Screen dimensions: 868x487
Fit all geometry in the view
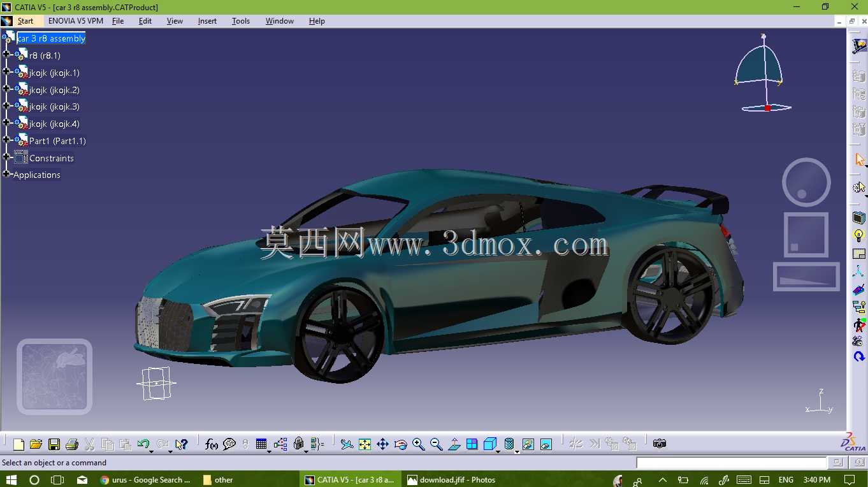click(365, 444)
